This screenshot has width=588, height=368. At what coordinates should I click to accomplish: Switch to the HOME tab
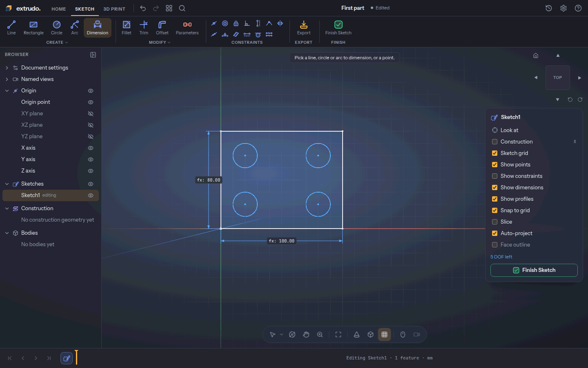[59, 9]
